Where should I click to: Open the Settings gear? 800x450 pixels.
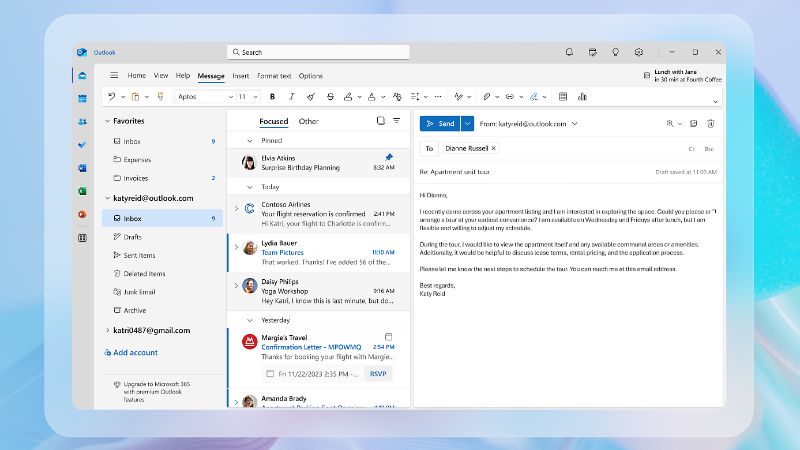[x=639, y=52]
